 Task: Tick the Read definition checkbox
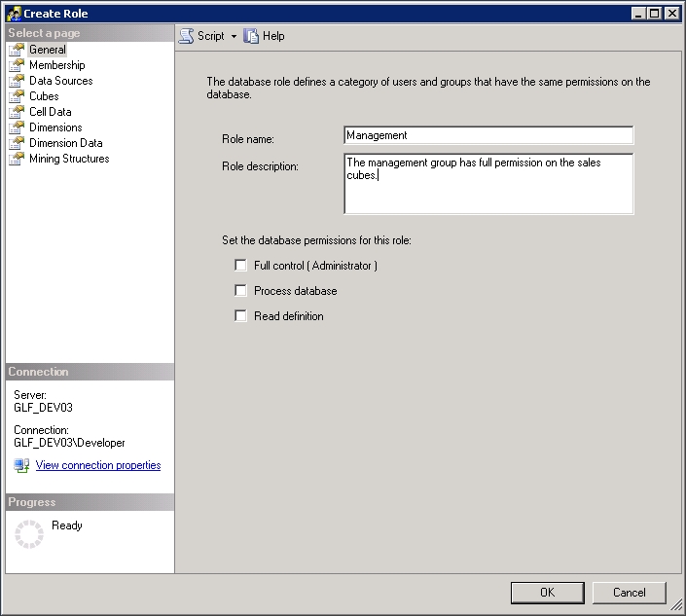240,316
